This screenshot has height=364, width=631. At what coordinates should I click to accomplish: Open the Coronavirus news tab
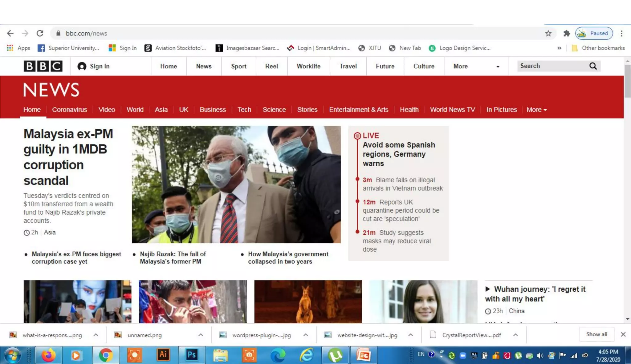pyautogui.click(x=69, y=110)
